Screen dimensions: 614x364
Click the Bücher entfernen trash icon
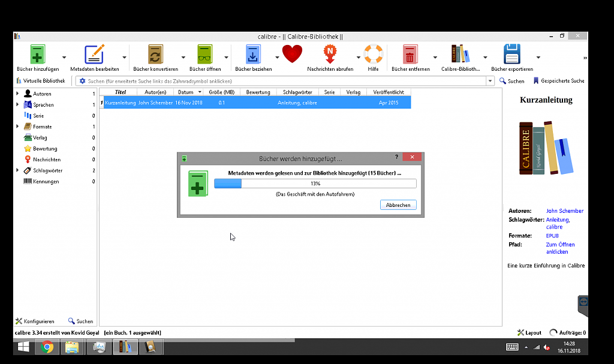coord(410,54)
